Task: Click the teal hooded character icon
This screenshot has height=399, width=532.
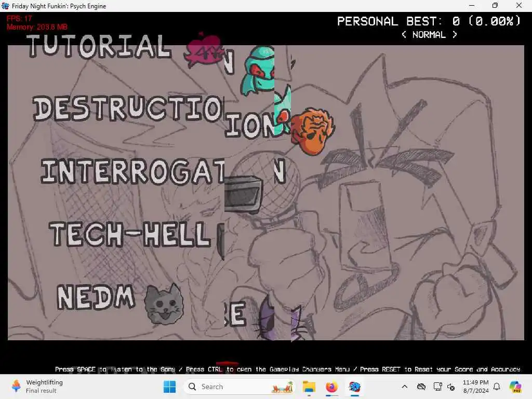Action: point(258,71)
